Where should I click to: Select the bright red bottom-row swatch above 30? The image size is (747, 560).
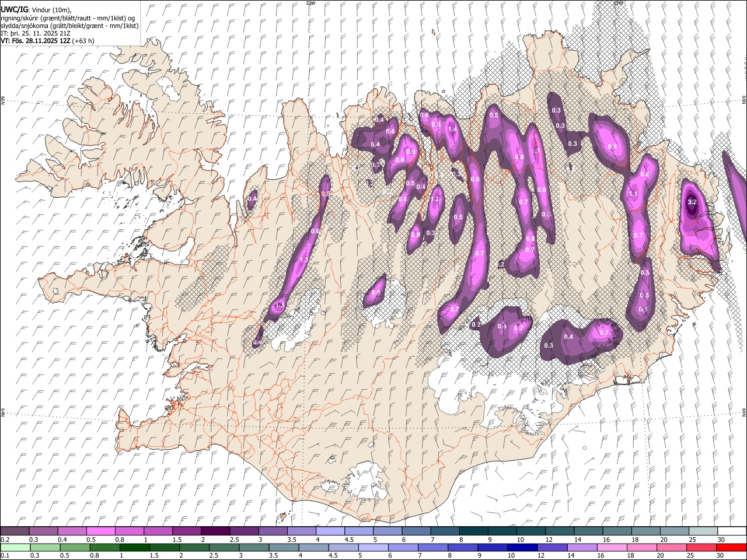pyautogui.click(x=731, y=547)
